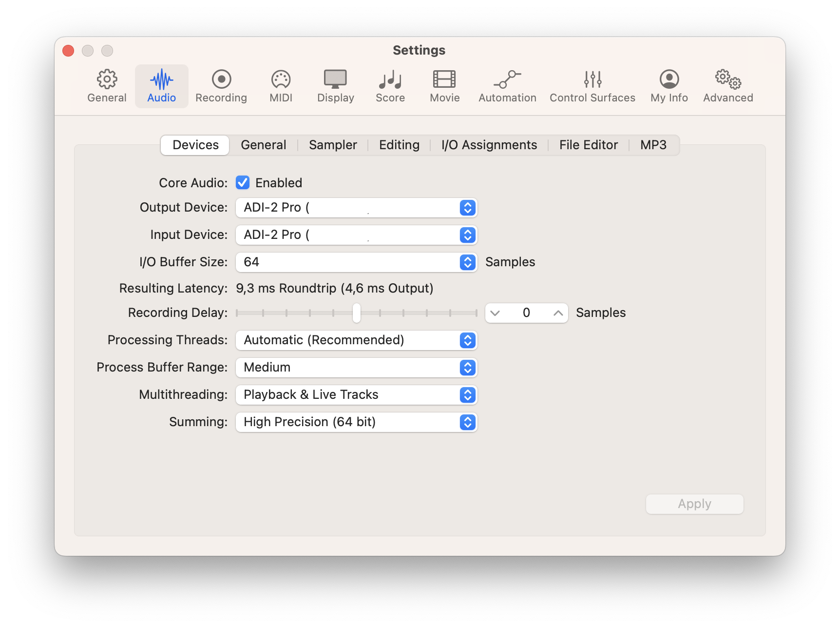This screenshot has height=628, width=840.
Task: Click the Recording Delay slider handle
Action: coord(357,313)
